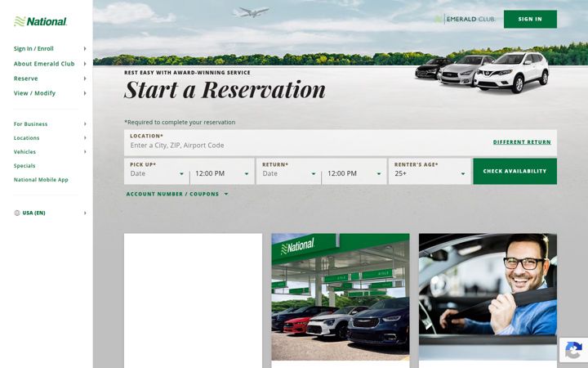Click the globe icon beside USA (EN)
Image resolution: width=588 pixels, height=368 pixels.
(17, 213)
